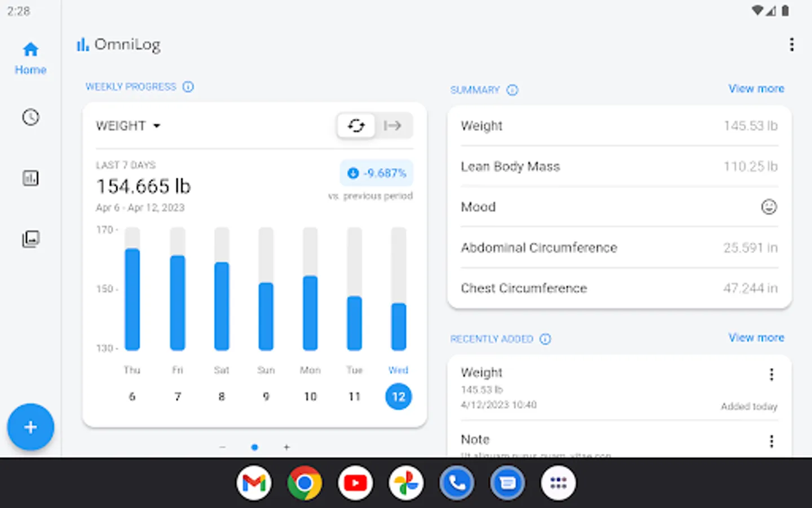Go to next chart page with plus
This screenshot has width=812, height=508.
(x=286, y=447)
